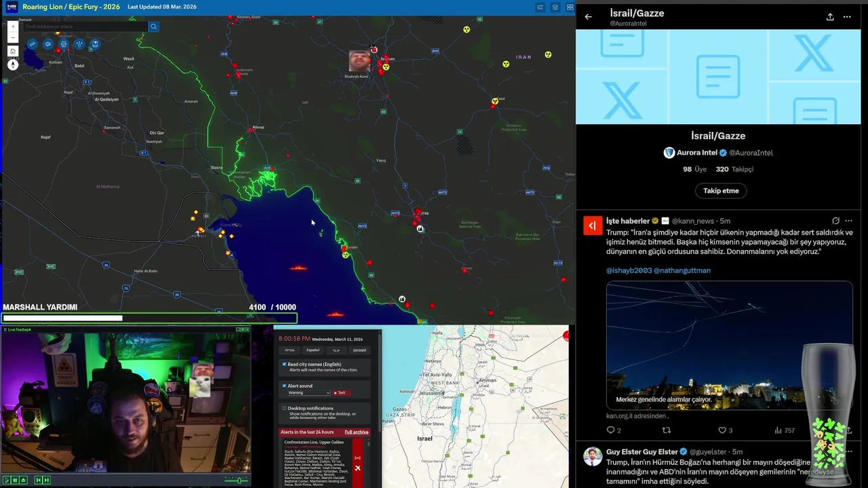The width and height of the screenshot is (868, 488).
Task: Open the list header three-dot menu
Action: tap(847, 17)
